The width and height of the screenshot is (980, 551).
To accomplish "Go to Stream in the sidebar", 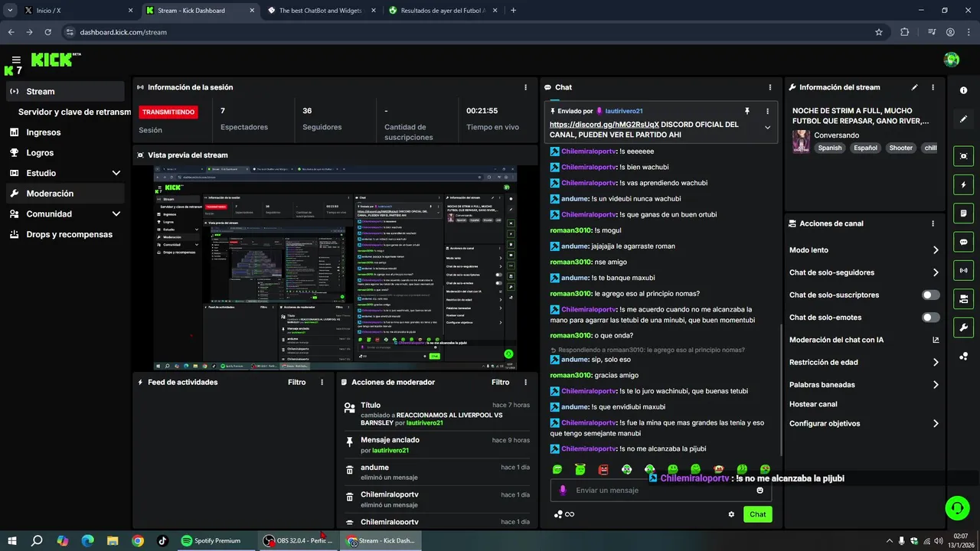I will point(65,91).
